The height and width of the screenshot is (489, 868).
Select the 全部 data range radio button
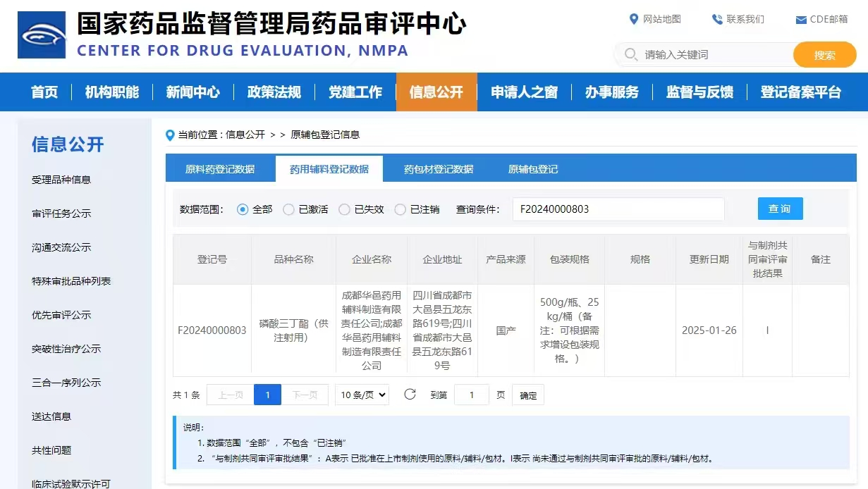pos(243,209)
